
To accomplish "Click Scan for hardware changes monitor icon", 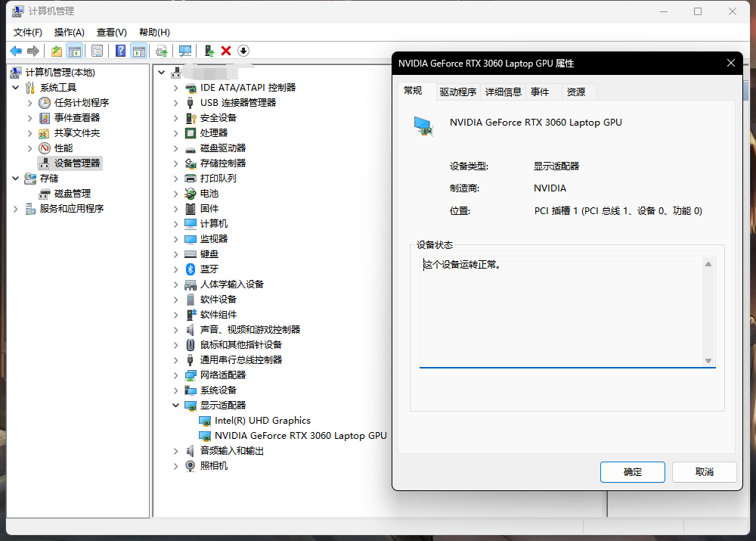I will (185, 51).
